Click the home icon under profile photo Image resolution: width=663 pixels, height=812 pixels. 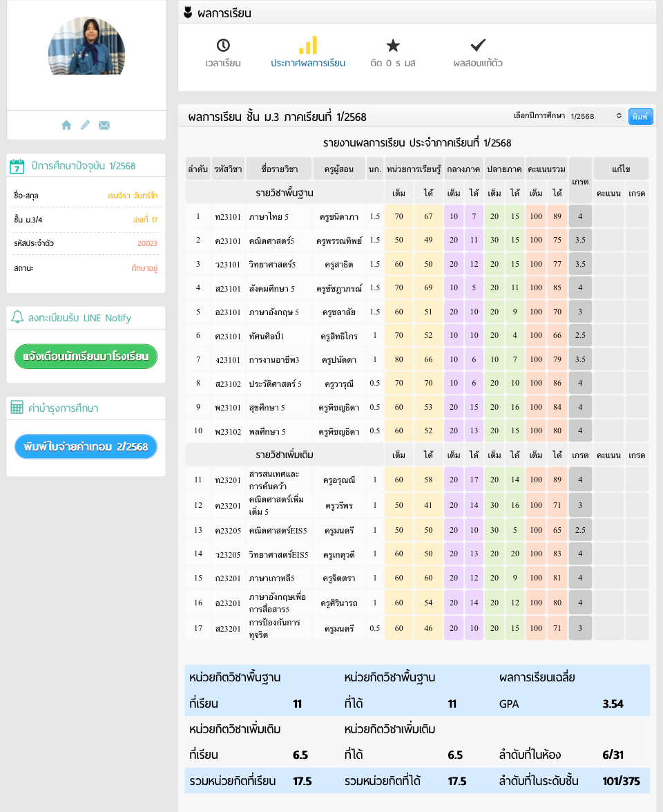(x=66, y=125)
